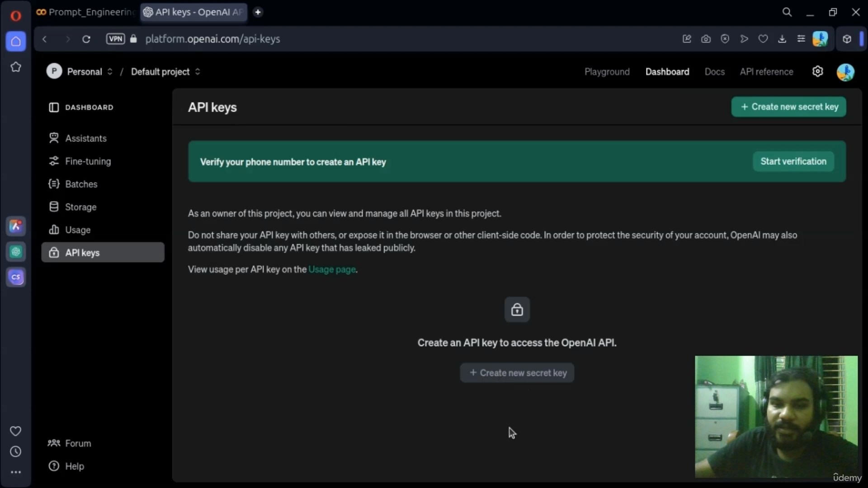Click the P organization avatar
868x488 pixels.
pos(54,71)
